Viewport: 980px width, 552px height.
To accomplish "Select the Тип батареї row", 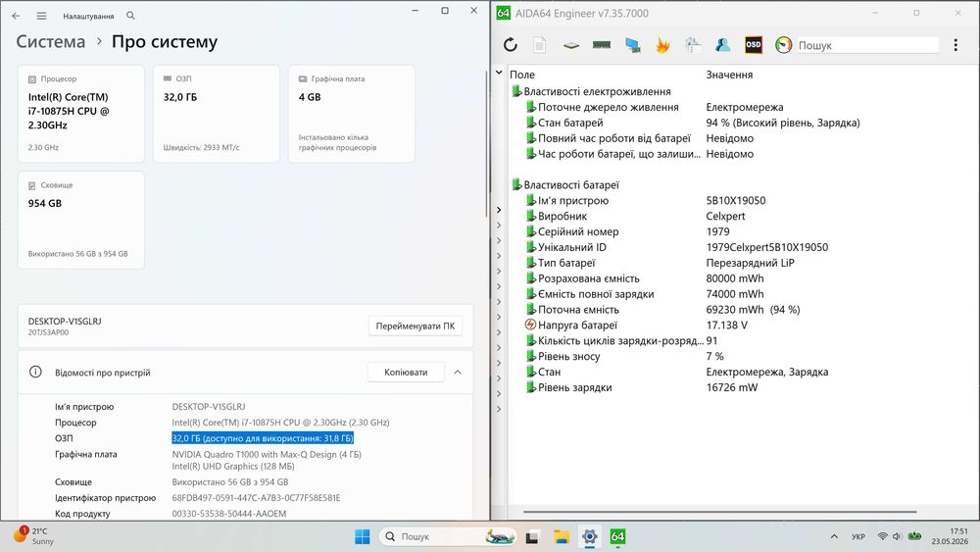I will coord(660,263).
